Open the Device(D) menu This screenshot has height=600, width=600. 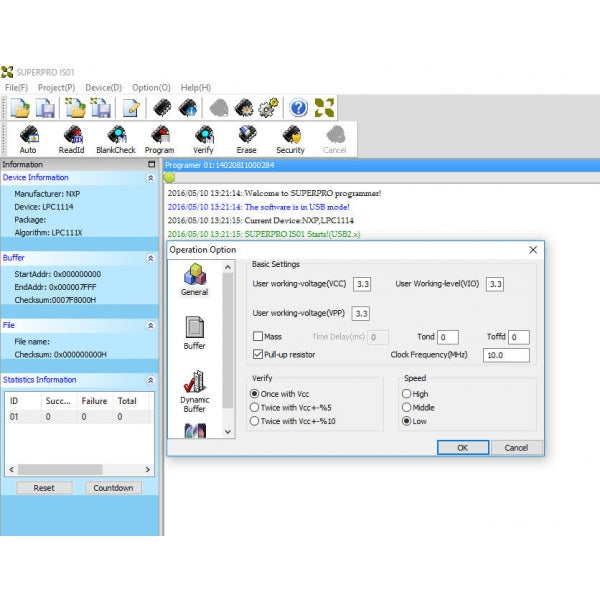pyautogui.click(x=103, y=88)
